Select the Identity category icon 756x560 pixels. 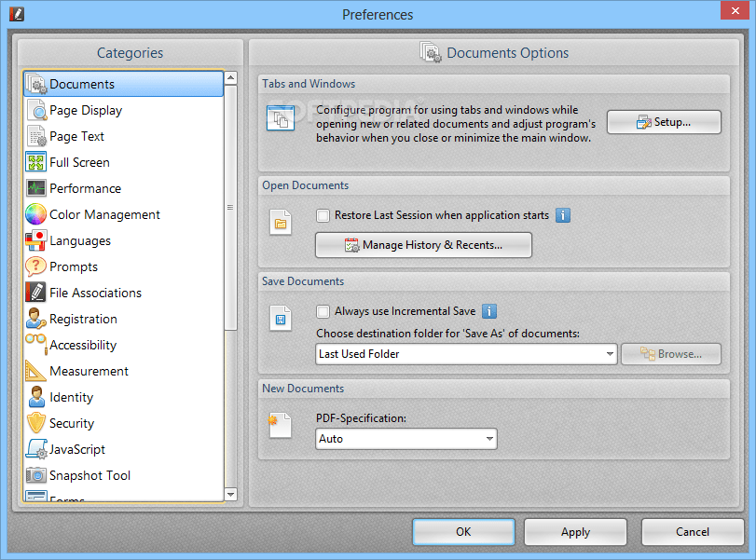35,397
